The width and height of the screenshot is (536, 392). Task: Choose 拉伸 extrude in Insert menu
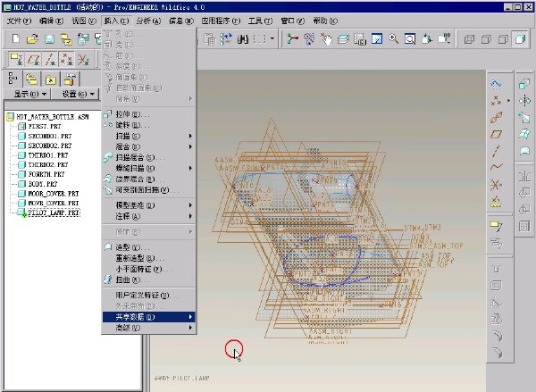coord(149,114)
